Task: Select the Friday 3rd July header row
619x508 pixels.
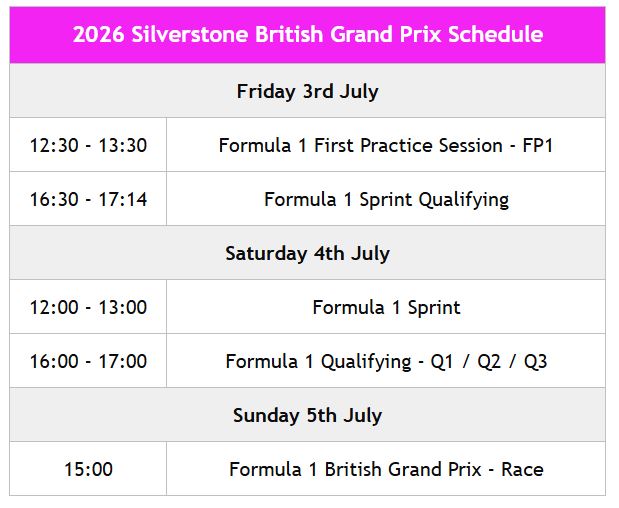Action: point(308,92)
